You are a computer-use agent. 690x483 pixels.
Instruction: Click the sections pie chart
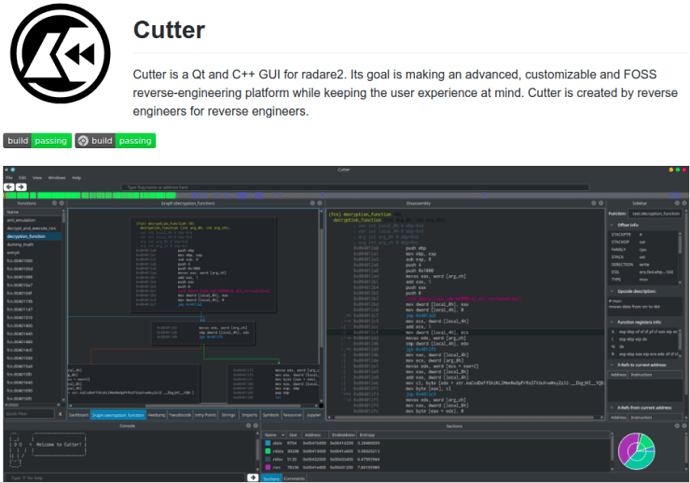click(x=636, y=451)
